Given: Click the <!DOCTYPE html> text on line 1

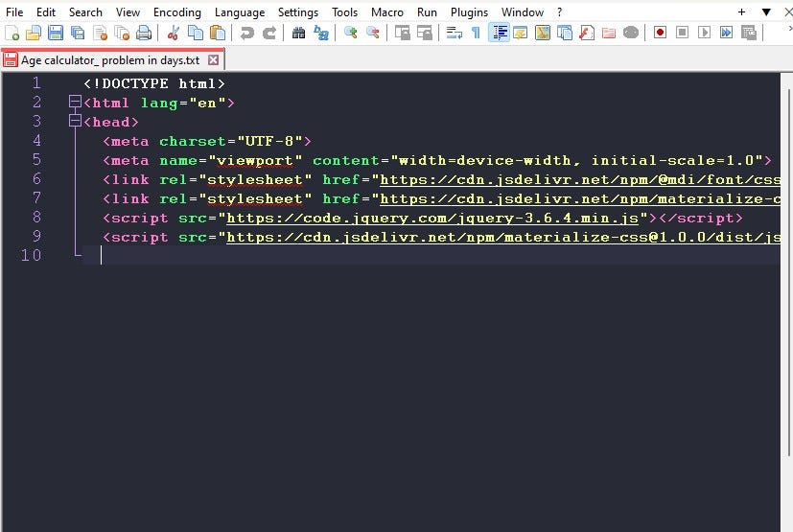Looking at the screenshot, I should (154, 83).
